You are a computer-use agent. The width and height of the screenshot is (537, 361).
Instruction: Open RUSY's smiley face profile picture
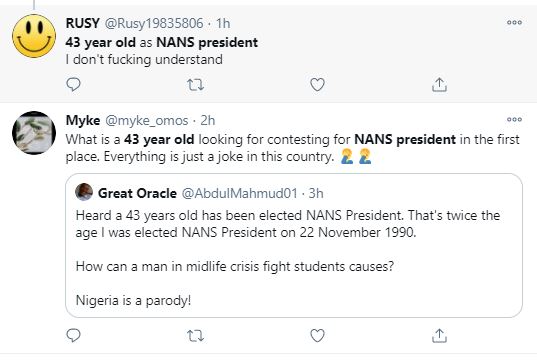[34, 36]
